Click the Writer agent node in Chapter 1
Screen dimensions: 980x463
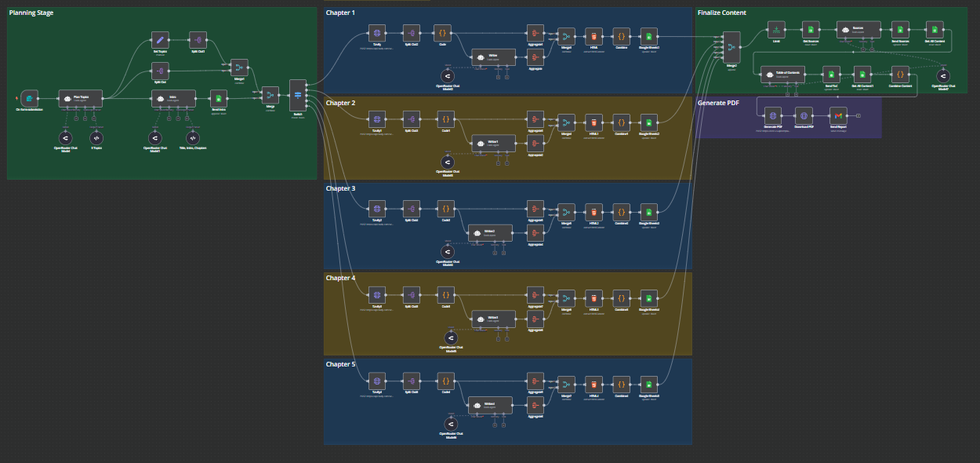(x=493, y=57)
